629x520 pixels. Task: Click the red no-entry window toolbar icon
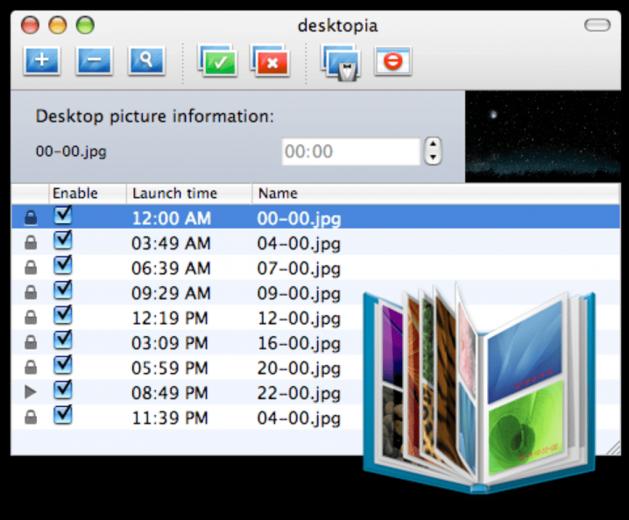point(393,61)
